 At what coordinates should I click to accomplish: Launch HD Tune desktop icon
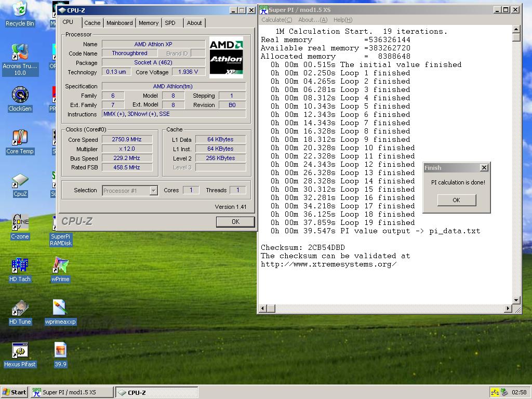click(20, 312)
